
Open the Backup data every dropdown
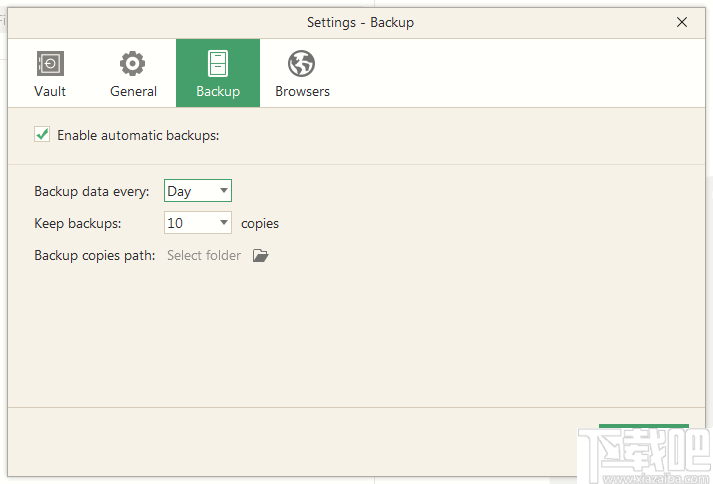point(198,191)
